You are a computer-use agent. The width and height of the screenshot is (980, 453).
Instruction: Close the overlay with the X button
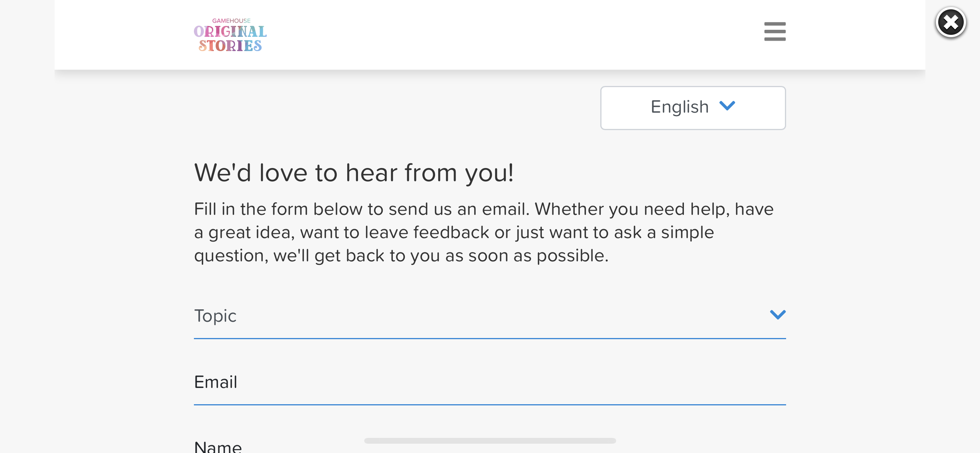[951, 22]
